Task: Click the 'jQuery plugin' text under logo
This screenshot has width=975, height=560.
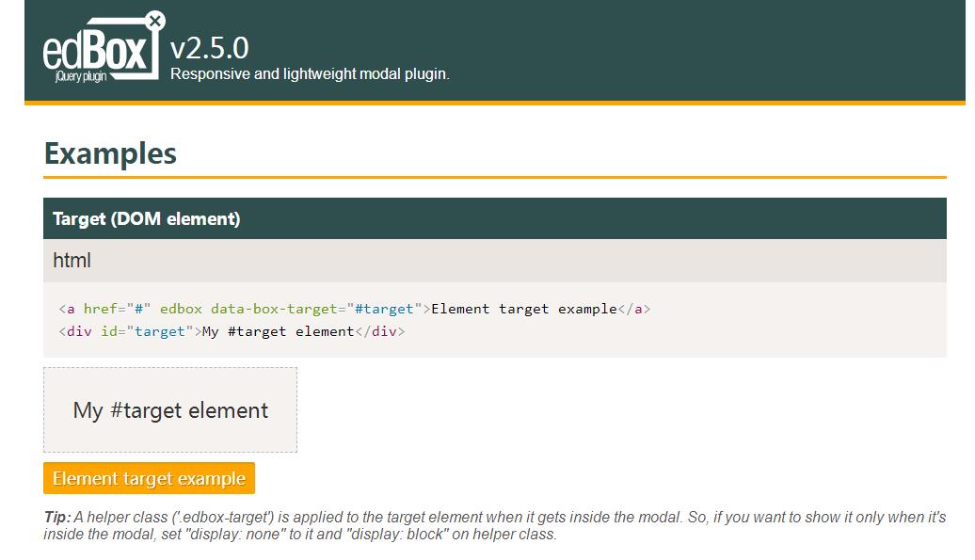Action: pos(81,76)
